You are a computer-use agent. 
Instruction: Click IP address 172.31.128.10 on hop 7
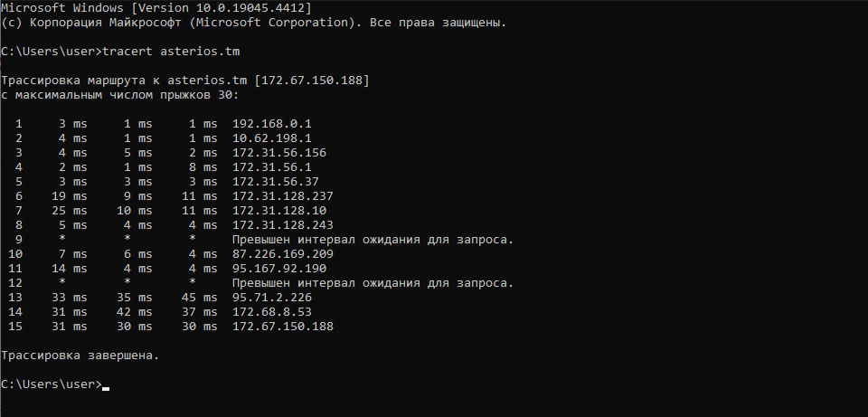tap(279, 211)
